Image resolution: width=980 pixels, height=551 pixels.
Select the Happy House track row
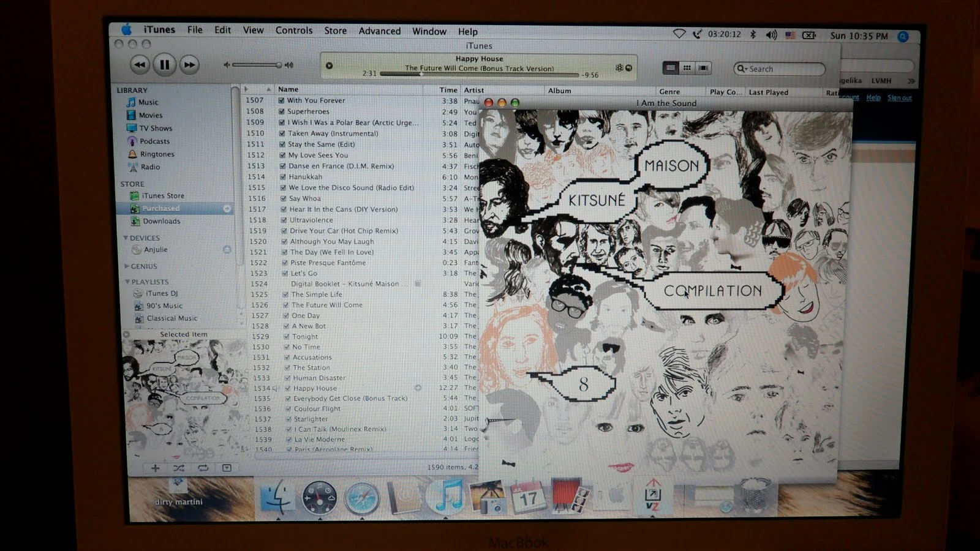coord(364,388)
